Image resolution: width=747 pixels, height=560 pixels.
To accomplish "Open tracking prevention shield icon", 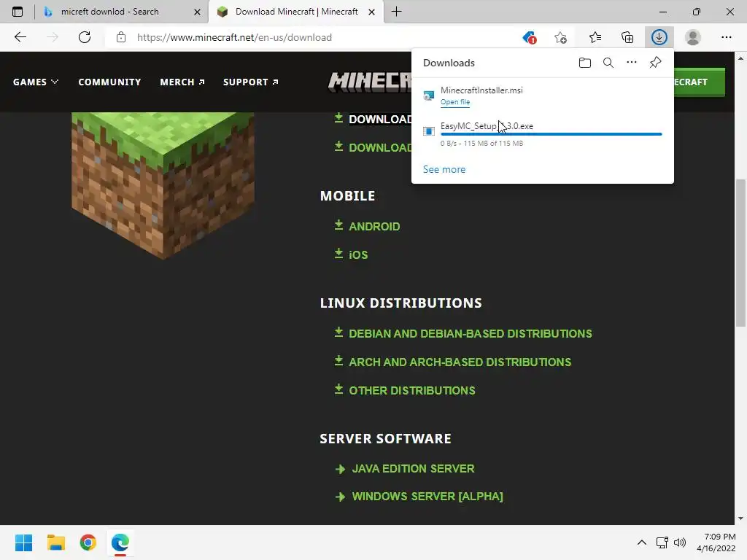I will click(530, 37).
